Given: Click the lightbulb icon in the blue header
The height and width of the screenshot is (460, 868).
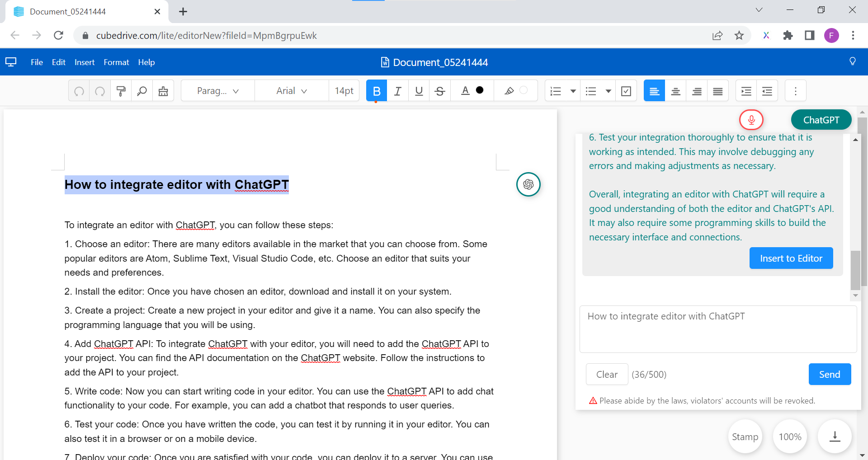Looking at the screenshot, I should tap(853, 61).
